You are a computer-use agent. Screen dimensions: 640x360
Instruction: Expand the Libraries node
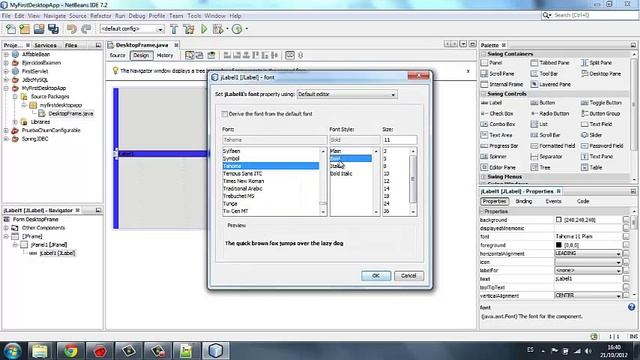[x=15, y=122]
